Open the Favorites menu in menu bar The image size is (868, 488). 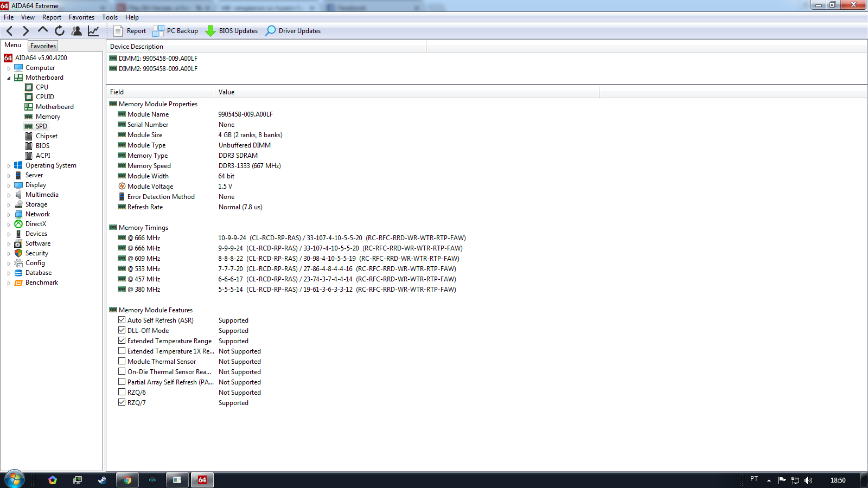coord(81,17)
